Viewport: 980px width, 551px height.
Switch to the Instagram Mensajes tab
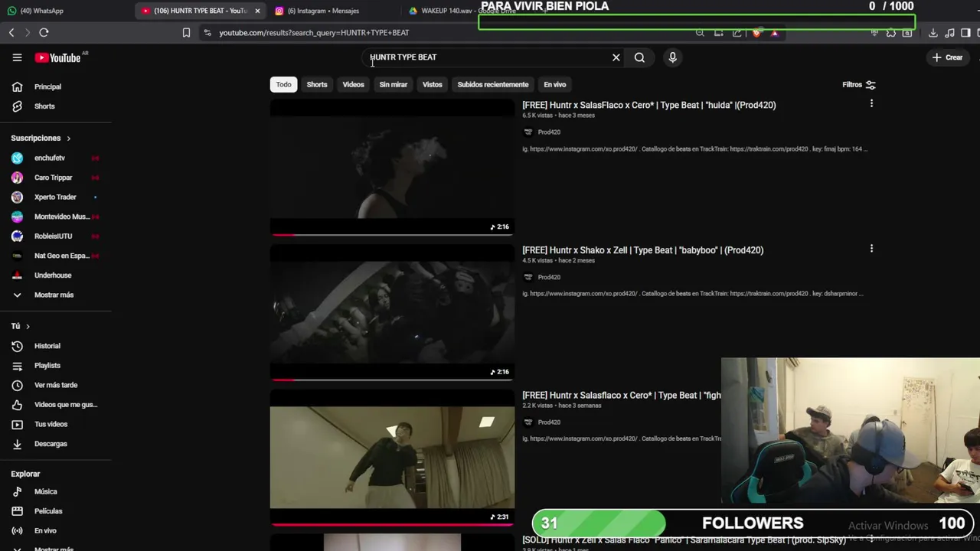323,11
